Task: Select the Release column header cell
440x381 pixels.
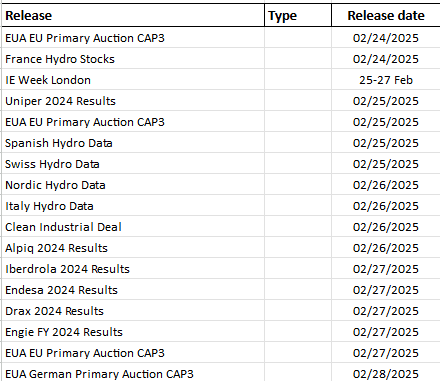Action: tap(133, 15)
